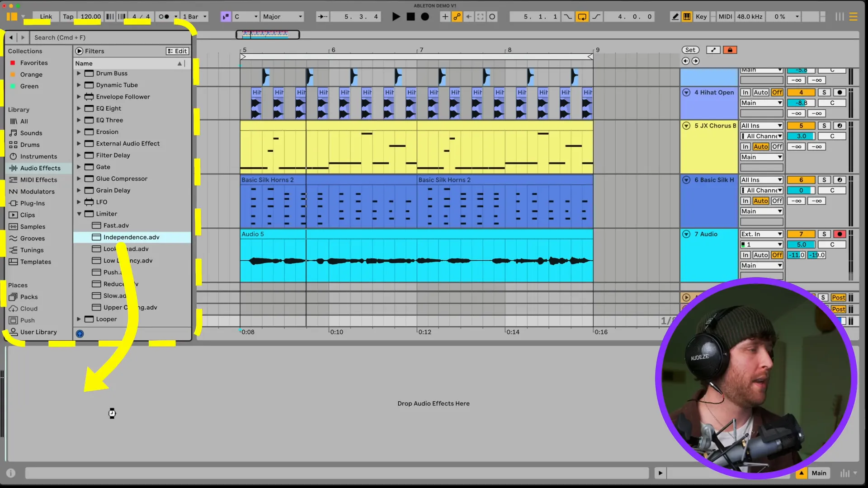Click the browser preview headphone icon
This screenshot has height=488, width=868.
[x=80, y=334]
